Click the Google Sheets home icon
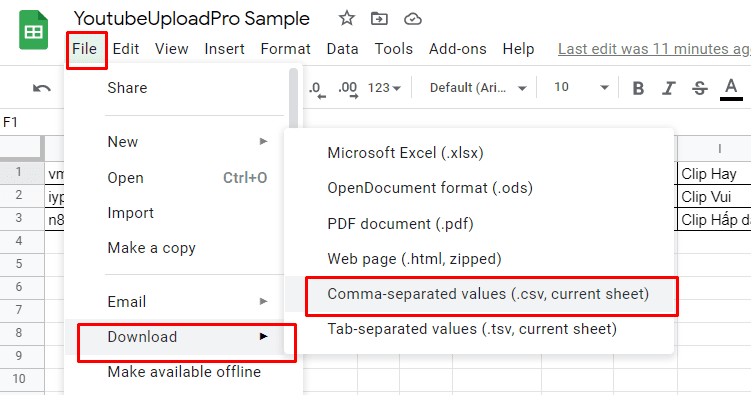Viewport: 751px width, 395px height. pyautogui.click(x=33, y=30)
